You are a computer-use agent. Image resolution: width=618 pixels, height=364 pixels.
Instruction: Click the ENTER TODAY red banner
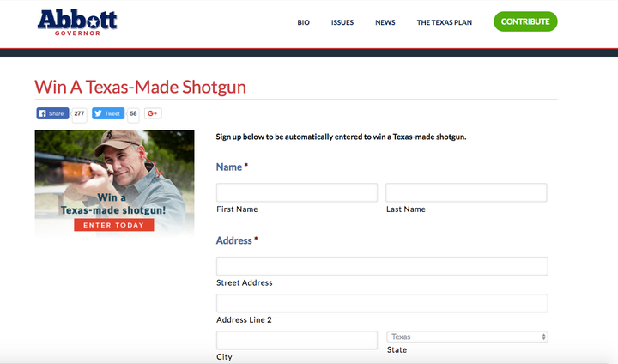click(114, 225)
